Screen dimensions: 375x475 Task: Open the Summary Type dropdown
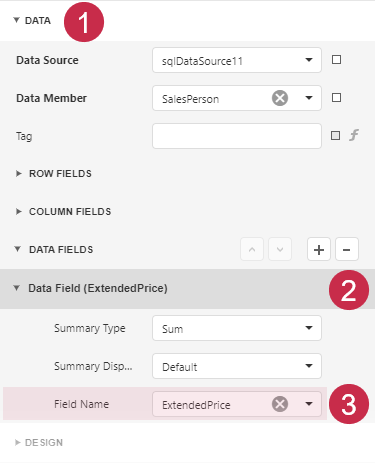pyautogui.click(x=309, y=328)
